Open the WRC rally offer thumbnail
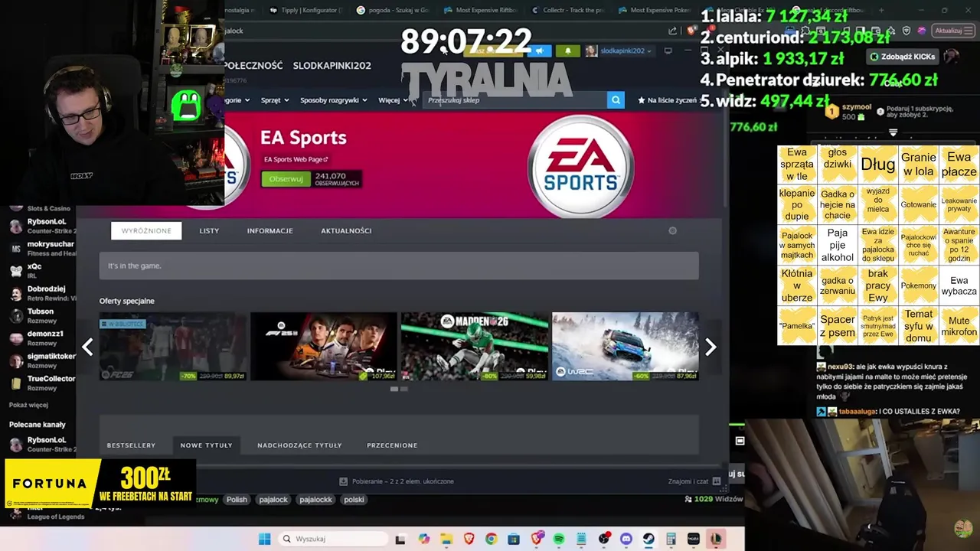This screenshot has width=980, height=551. pyautogui.click(x=625, y=347)
